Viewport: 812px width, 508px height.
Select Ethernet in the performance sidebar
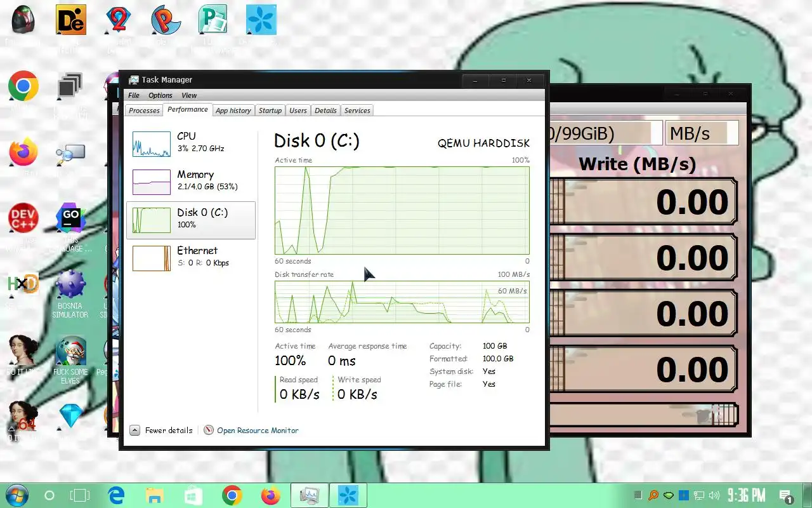click(x=191, y=258)
